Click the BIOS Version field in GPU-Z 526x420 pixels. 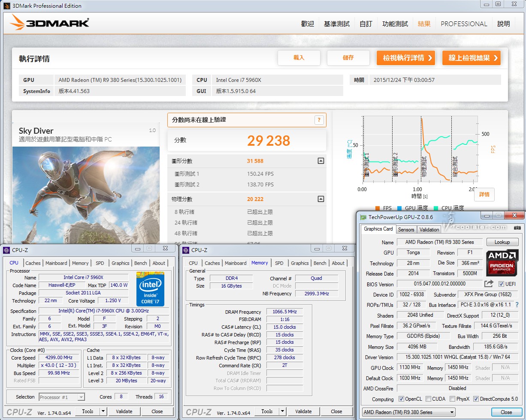439,284
